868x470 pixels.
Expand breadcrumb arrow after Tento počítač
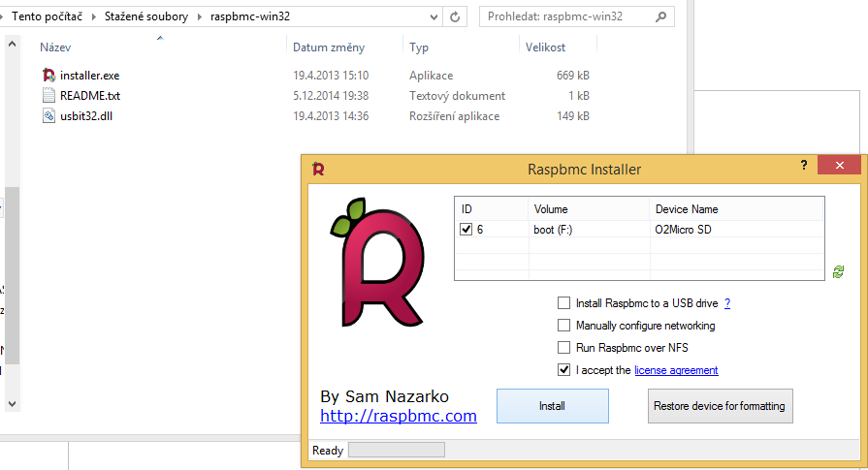click(93, 16)
